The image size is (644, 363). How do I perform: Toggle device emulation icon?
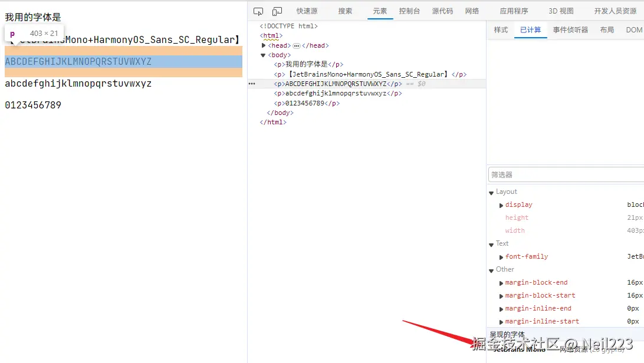[x=277, y=11]
